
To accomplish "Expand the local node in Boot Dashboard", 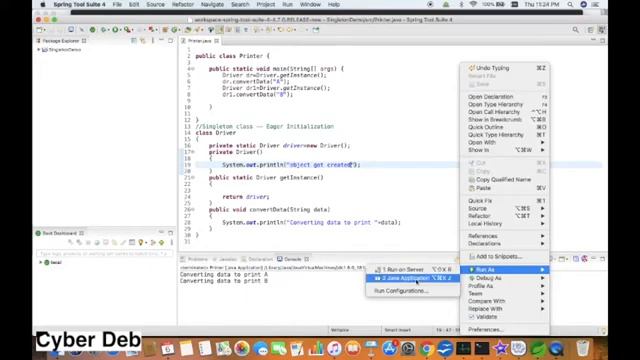I will [40, 262].
